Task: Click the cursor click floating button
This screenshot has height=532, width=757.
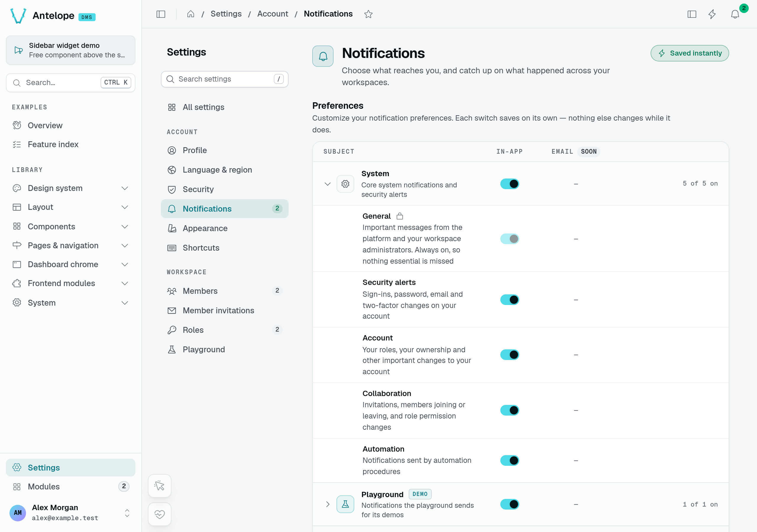Action: point(160,486)
